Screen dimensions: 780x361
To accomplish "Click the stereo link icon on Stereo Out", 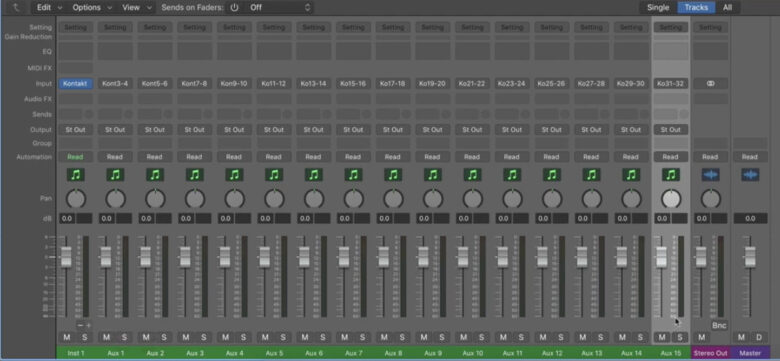I will [710, 84].
